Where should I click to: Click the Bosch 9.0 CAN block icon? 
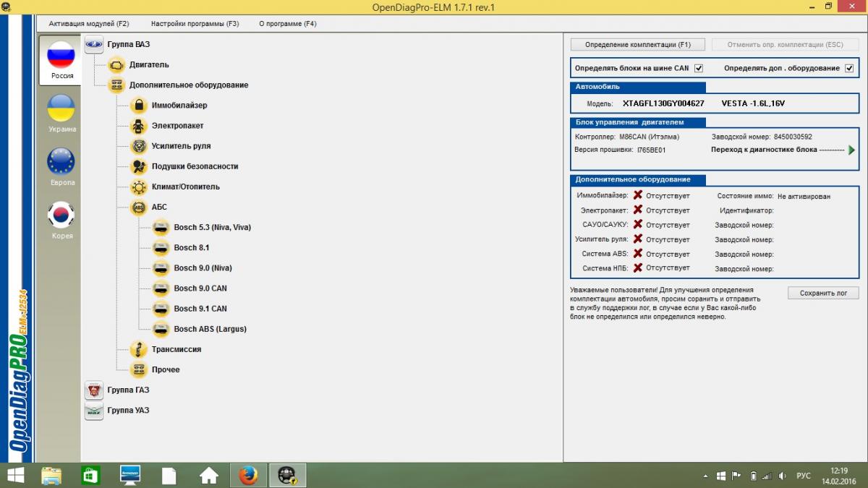[161, 288]
